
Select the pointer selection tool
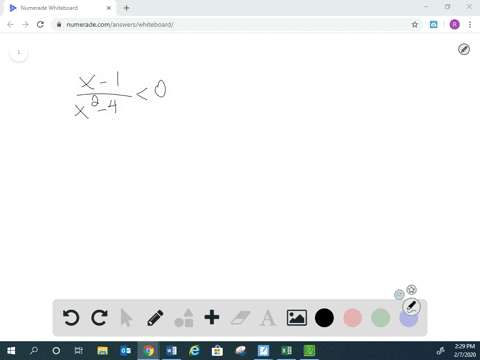pos(126,318)
